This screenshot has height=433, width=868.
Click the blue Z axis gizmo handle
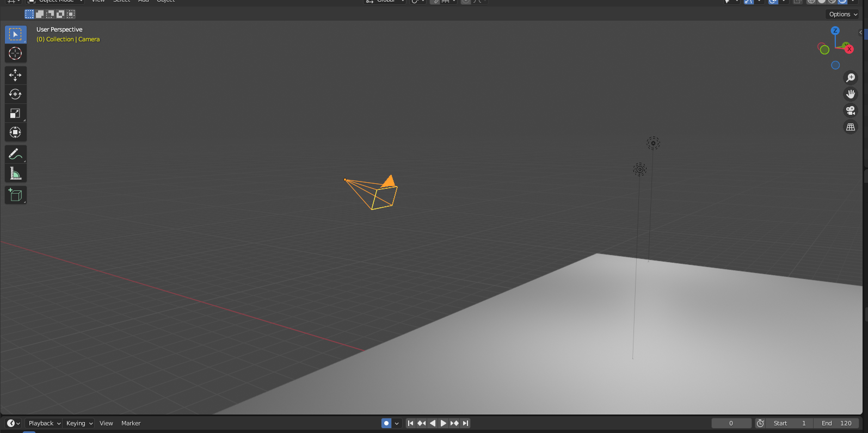tap(835, 30)
